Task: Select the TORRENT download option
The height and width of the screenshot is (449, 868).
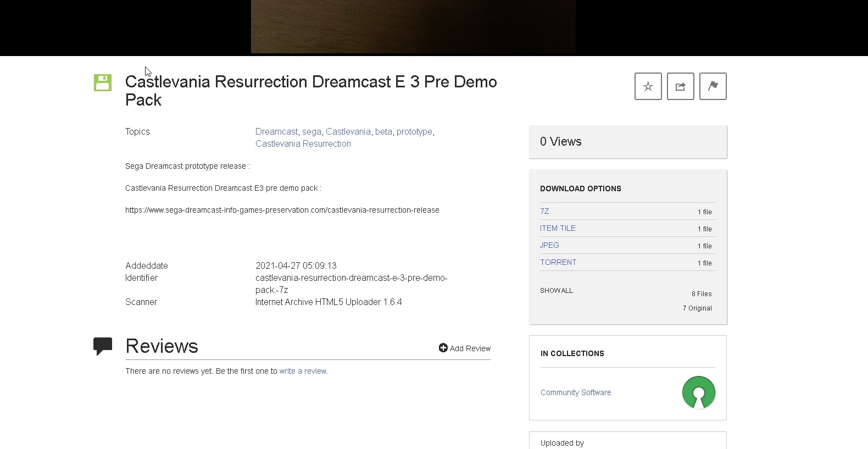Action: (558, 262)
